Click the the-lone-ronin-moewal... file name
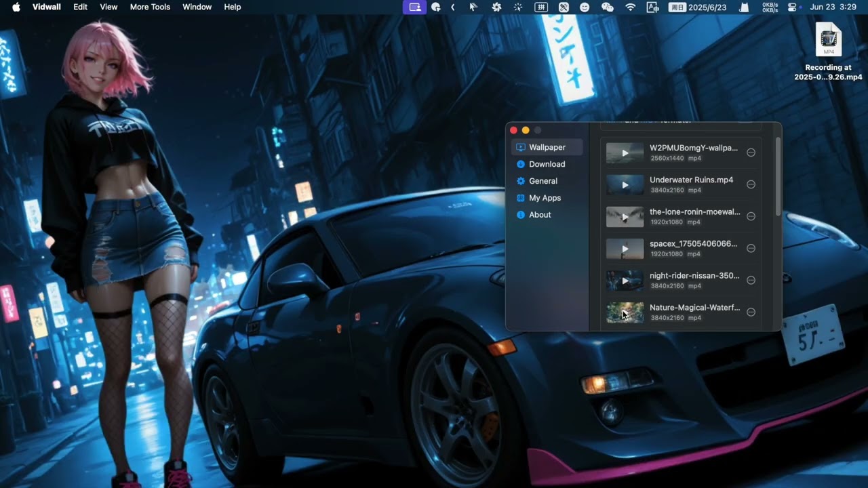This screenshot has height=488, width=868. pyautogui.click(x=695, y=211)
